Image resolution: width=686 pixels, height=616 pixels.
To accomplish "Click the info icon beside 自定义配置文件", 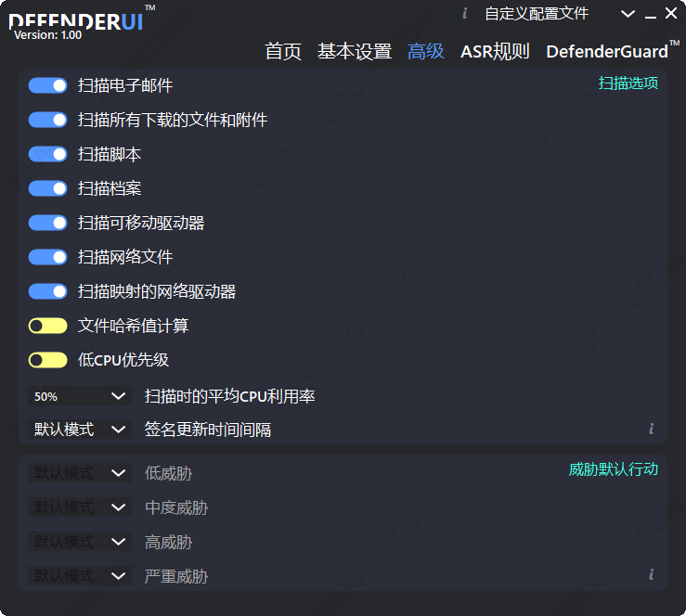I will click(465, 14).
